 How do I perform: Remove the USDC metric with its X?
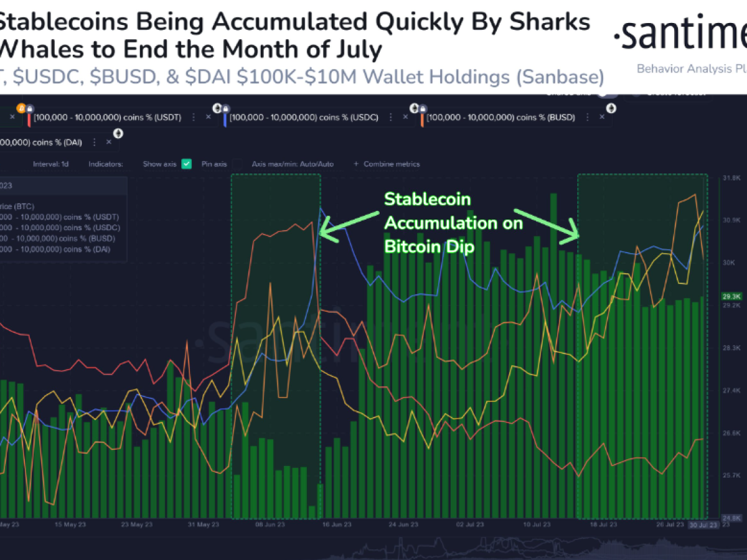coord(406,117)
